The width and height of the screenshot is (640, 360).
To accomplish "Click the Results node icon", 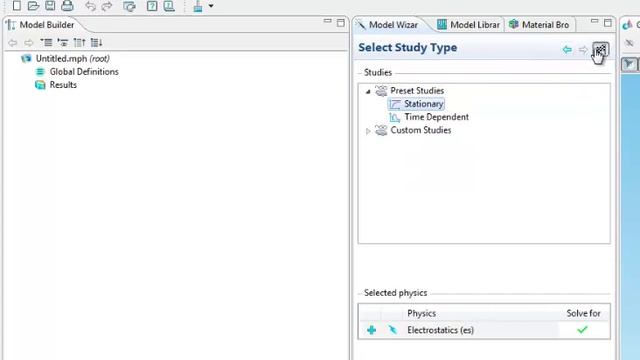I will [x=40, y=85].
